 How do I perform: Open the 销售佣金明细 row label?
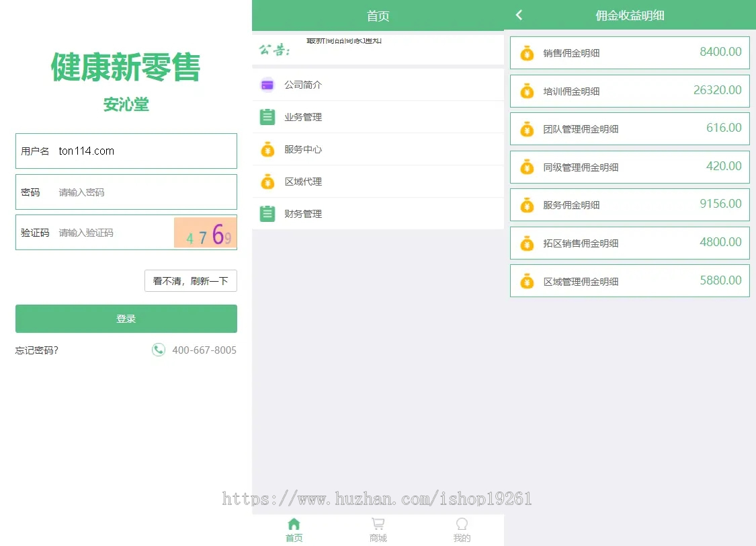point(571,53)
